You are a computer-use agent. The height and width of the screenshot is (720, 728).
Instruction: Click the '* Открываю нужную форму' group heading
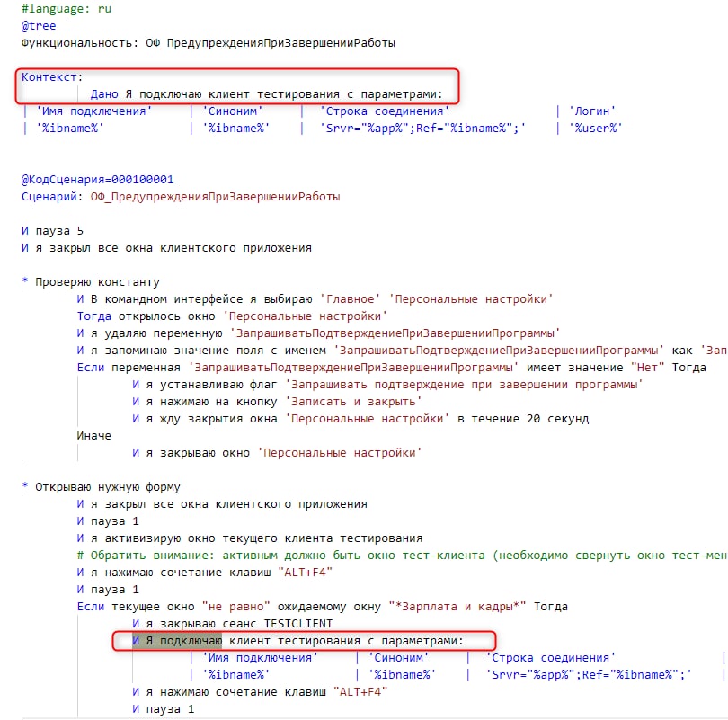[101, 487]
